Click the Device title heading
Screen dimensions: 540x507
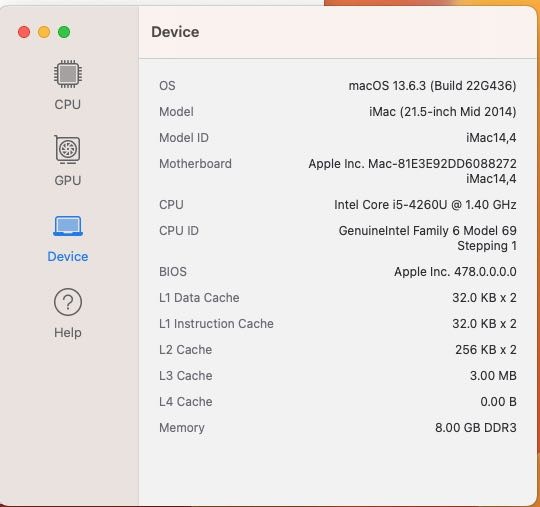(175, 32)
